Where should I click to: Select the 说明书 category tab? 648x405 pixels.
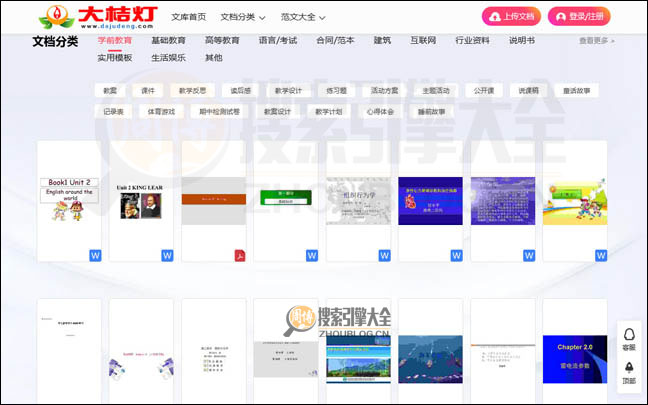point(522,40)
